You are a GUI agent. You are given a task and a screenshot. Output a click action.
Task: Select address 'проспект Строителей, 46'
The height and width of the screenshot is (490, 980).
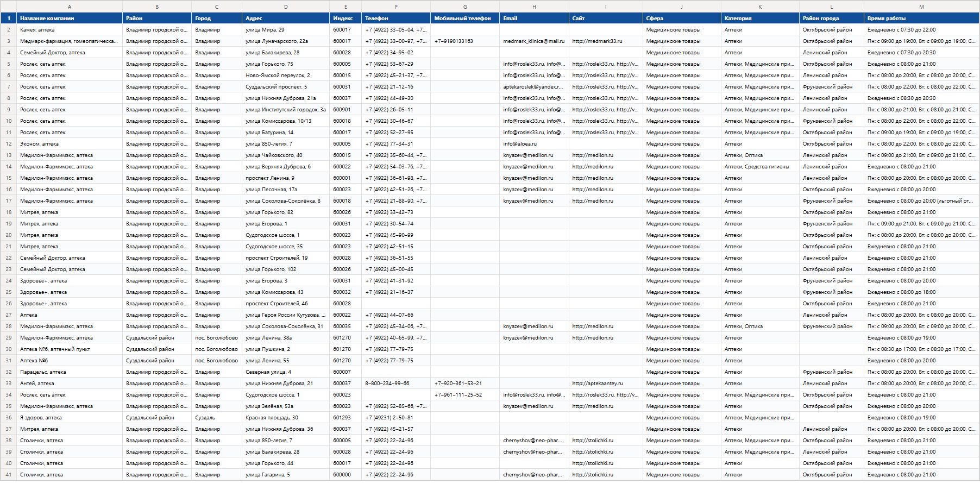(286, 304)
